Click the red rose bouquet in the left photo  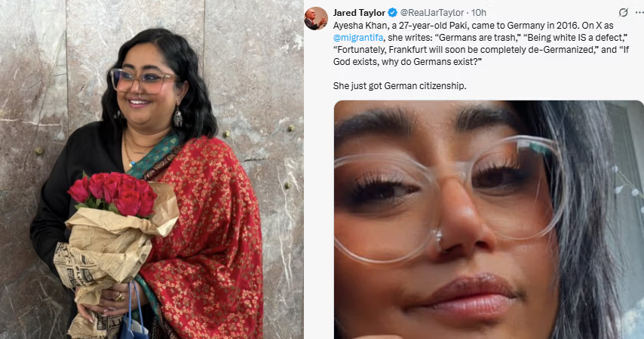pyautogui.click(x=113, y=193)
